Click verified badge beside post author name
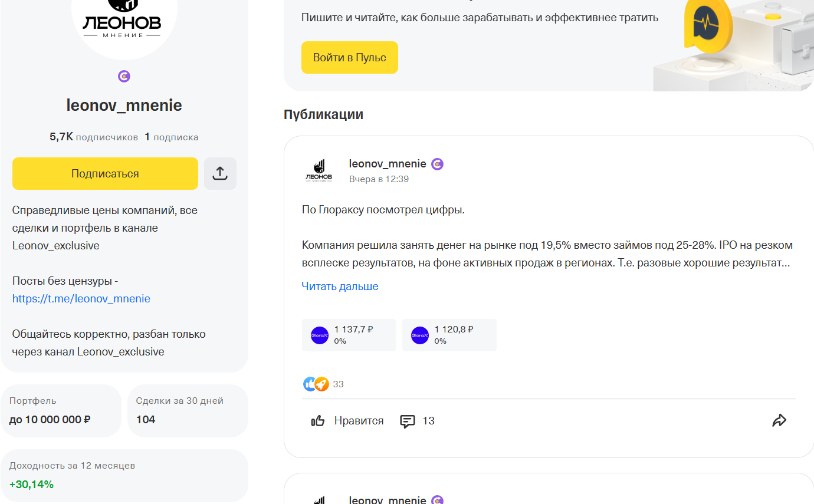Viewport: 814px width, 504px height. [x=437, y=164]
